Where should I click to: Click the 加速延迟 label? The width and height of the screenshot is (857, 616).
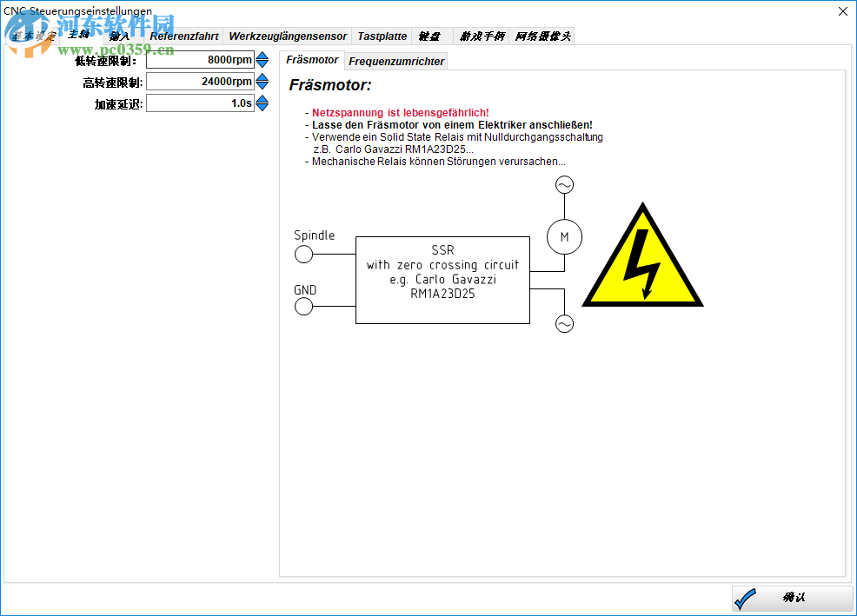(118, 104)
